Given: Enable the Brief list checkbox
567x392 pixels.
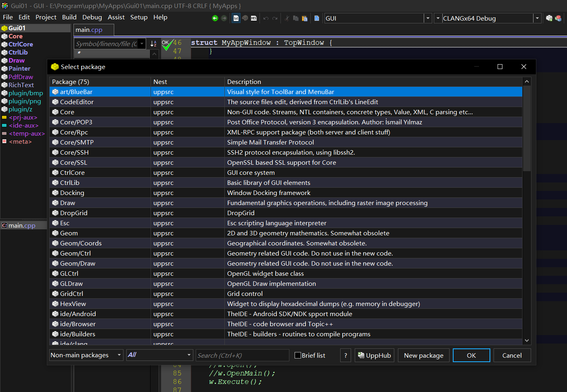Looking at the screenshot, I should pyautogui.click(x=298, y=355).
